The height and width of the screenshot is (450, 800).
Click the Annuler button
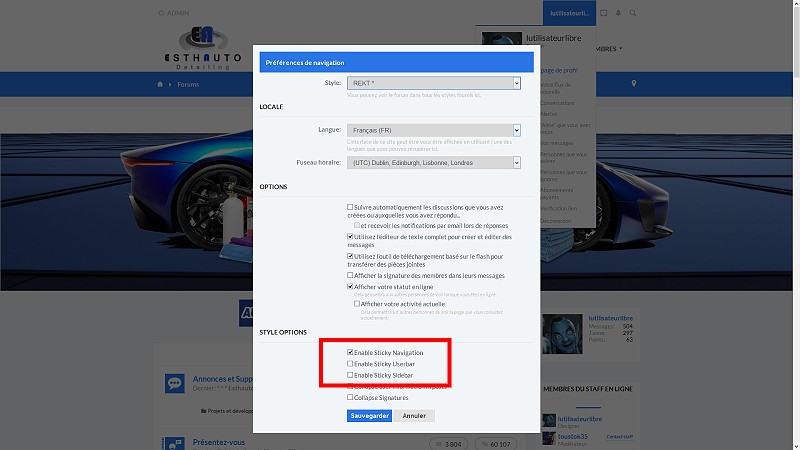tap(414, 415)
